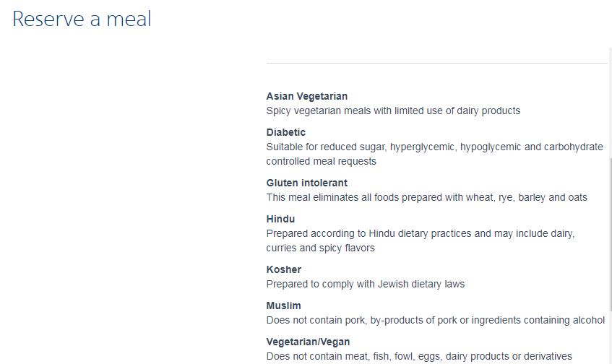
Task: Select the Hindu meal heading
Action: click(280, 219)
